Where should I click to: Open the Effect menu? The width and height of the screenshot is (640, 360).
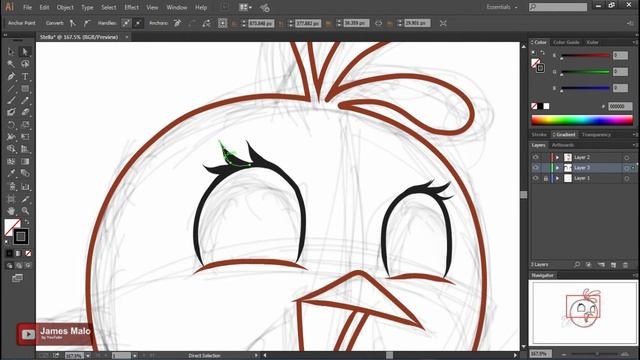131,7
